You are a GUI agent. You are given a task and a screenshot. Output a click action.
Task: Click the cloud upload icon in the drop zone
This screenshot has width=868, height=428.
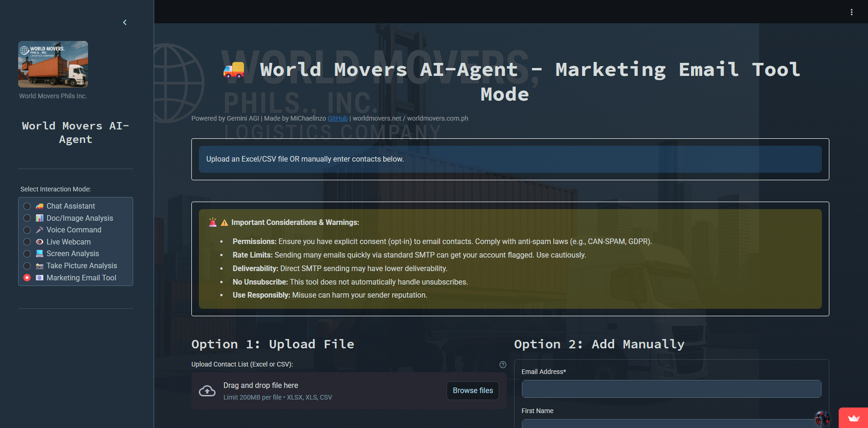(207, 391)
